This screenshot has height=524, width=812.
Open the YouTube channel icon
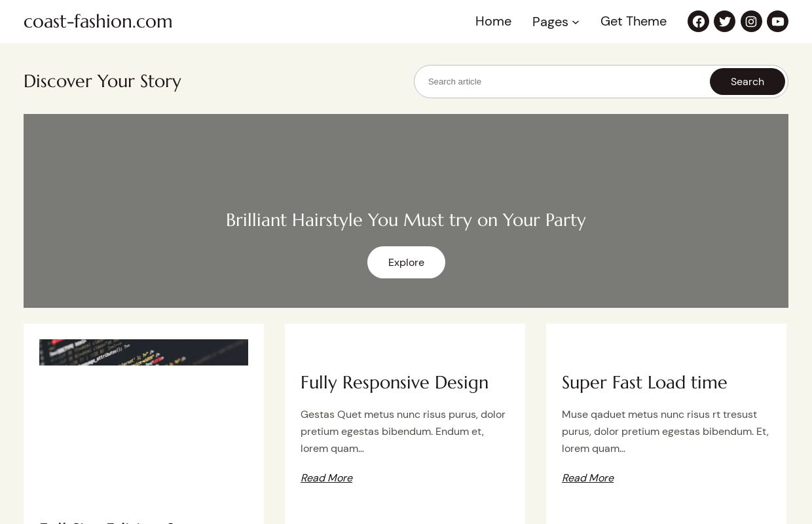(x=777, y=22)
